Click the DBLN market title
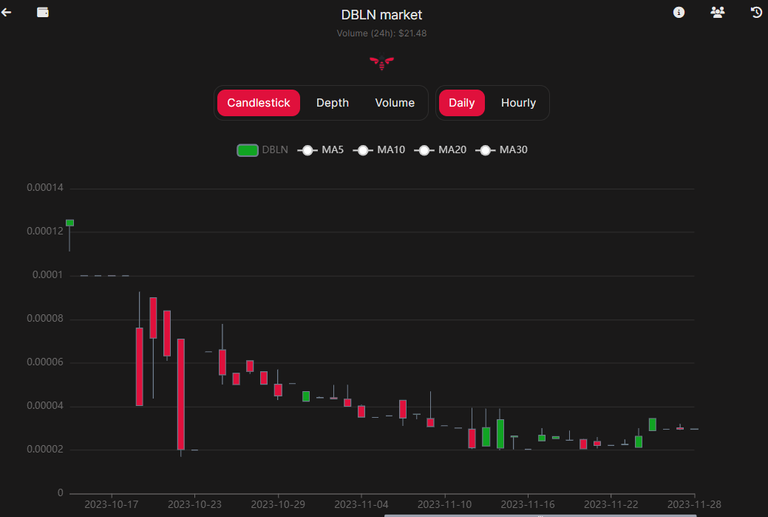The height and width of the screenshot is (517, 768). [x=382, y=15]
